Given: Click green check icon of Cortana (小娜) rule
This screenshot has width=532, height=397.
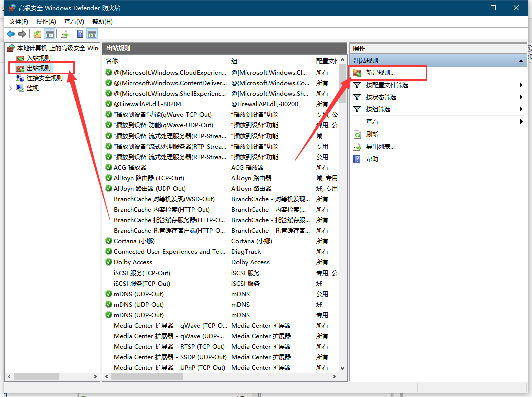Looking at the screenshot, I should coord(109,241).
